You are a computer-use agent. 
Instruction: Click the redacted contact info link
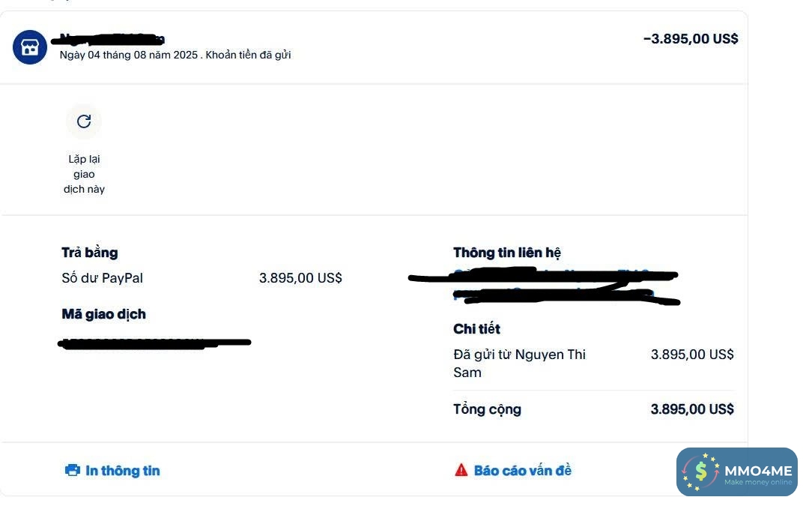click(551, 286)
